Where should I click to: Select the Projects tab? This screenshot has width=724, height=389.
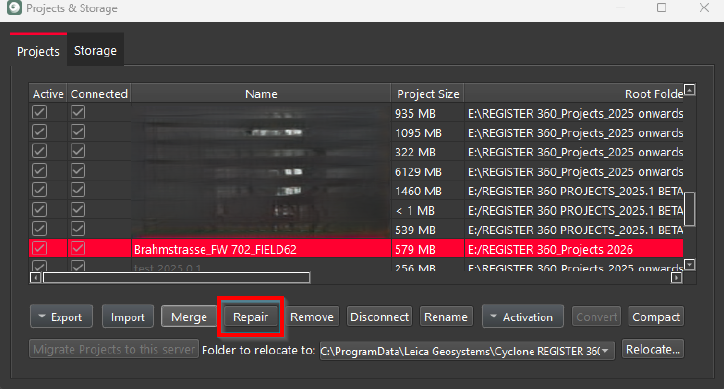(x=38, y=51)
